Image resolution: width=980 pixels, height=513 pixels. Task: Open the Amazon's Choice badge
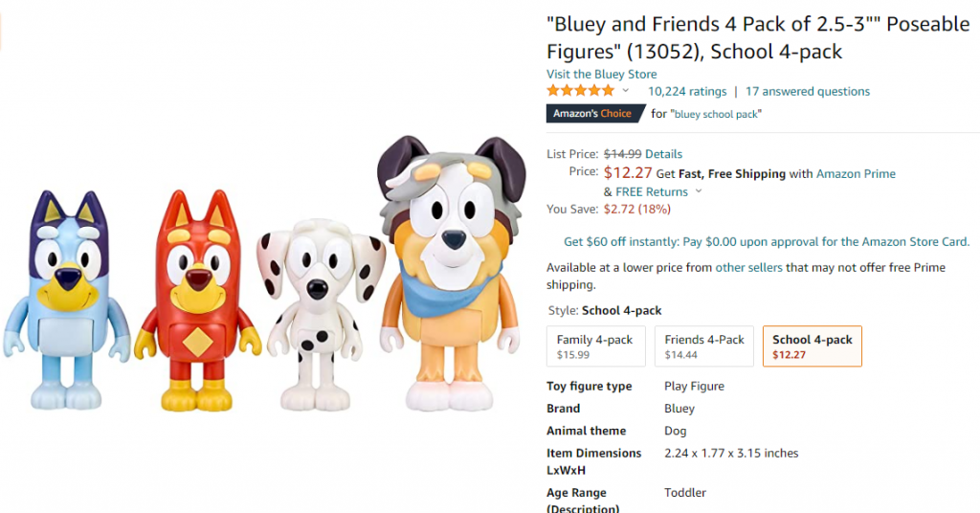[593, 114]
